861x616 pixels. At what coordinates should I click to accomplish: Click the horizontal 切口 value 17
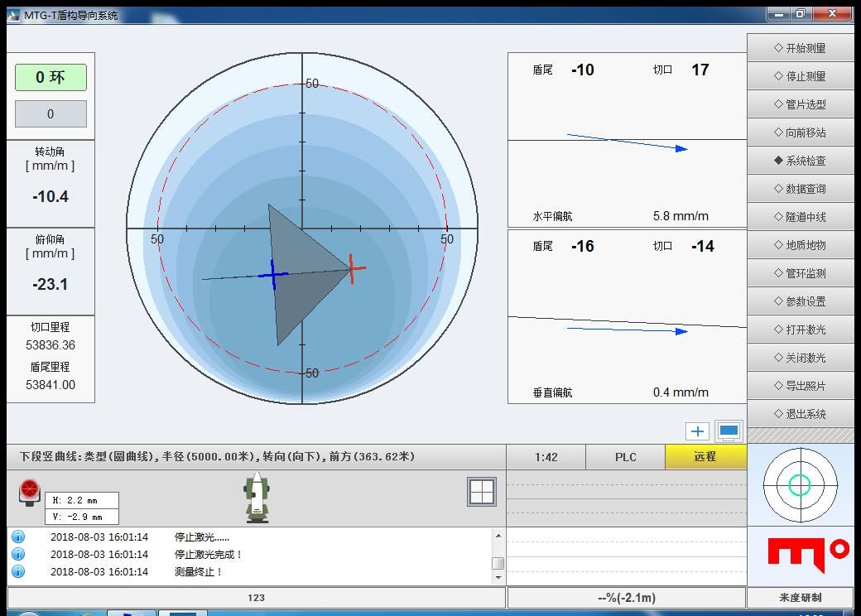[x=700, y=70]
